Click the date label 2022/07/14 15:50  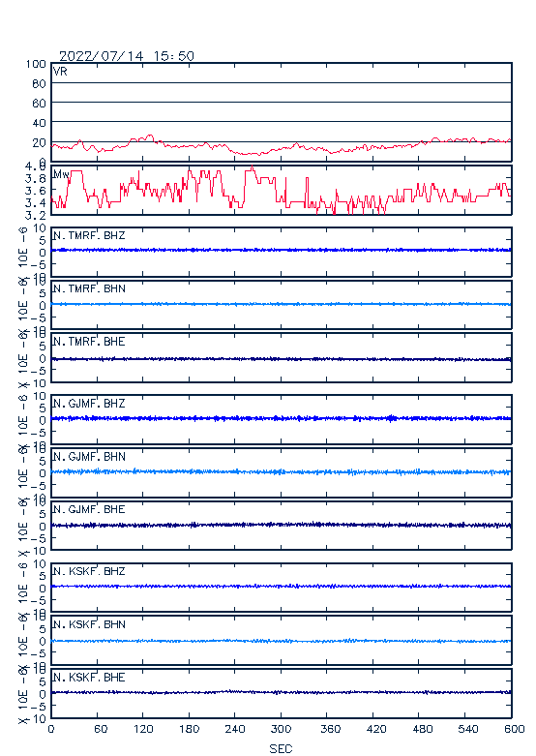point(127,56)
